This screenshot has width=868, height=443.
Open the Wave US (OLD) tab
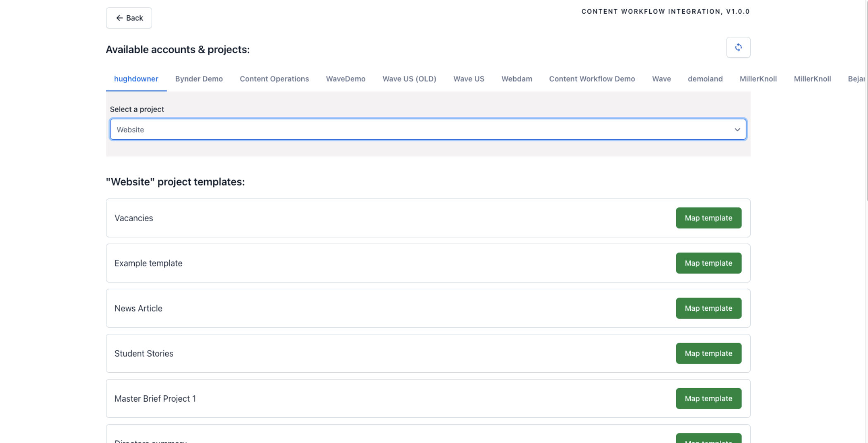(x=409, y=79)
